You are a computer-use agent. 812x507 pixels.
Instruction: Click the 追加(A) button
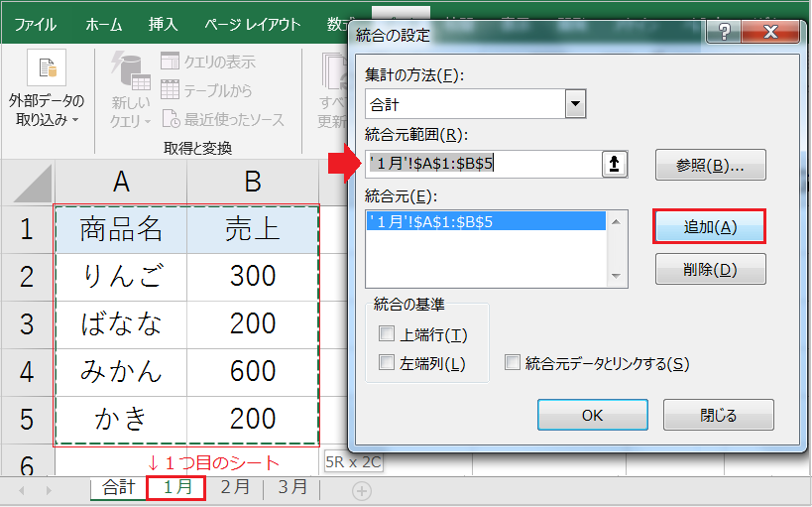pyautogui.click(x=710, y=226)
